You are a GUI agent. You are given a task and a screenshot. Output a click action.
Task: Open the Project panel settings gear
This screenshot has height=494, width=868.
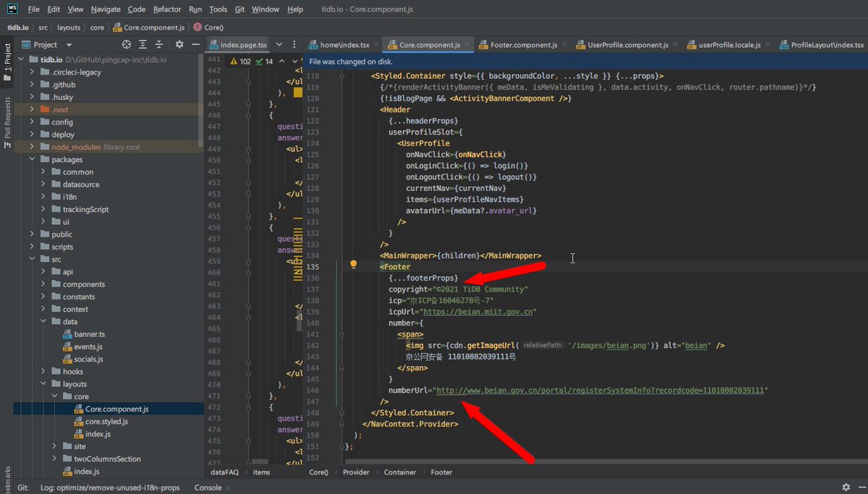click(179, 44)
